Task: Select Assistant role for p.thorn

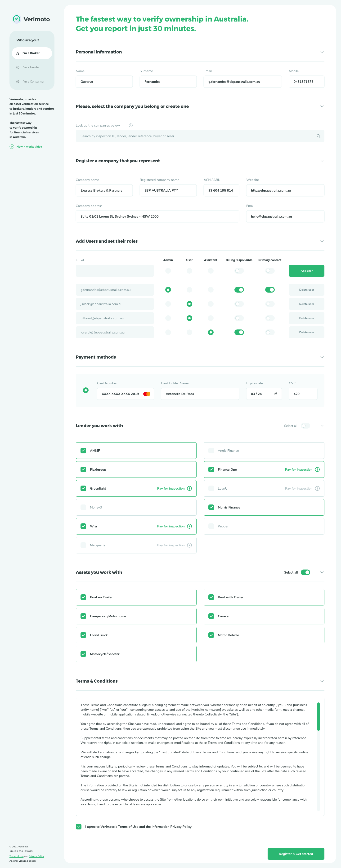Action: click(x=211, y=318)
